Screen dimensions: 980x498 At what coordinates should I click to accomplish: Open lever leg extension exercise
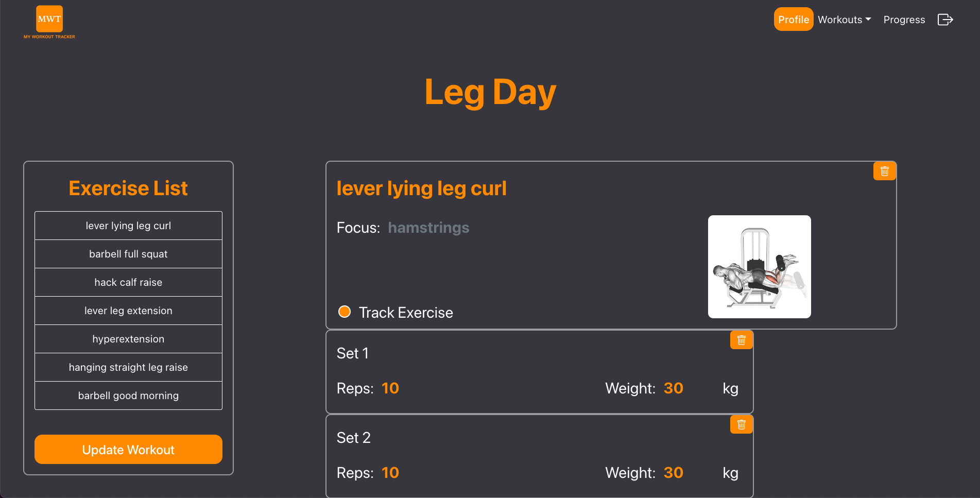click(128, 311)
